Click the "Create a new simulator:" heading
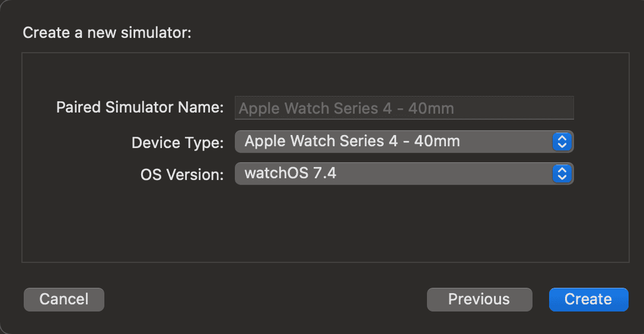 [107, 33]
